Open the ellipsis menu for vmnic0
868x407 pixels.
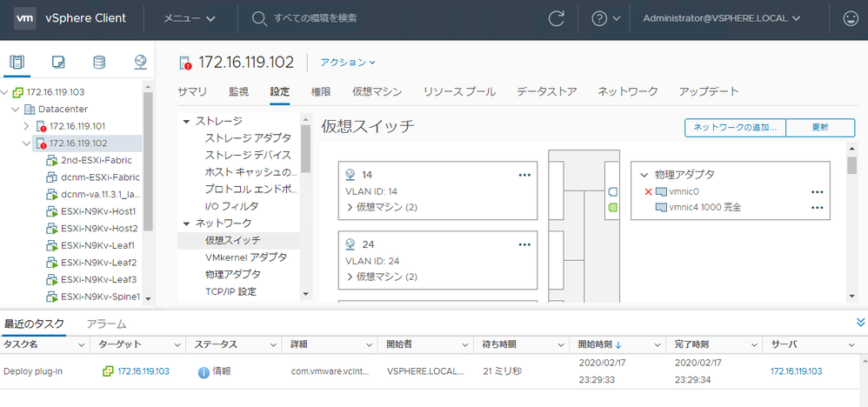click(817, 191)
